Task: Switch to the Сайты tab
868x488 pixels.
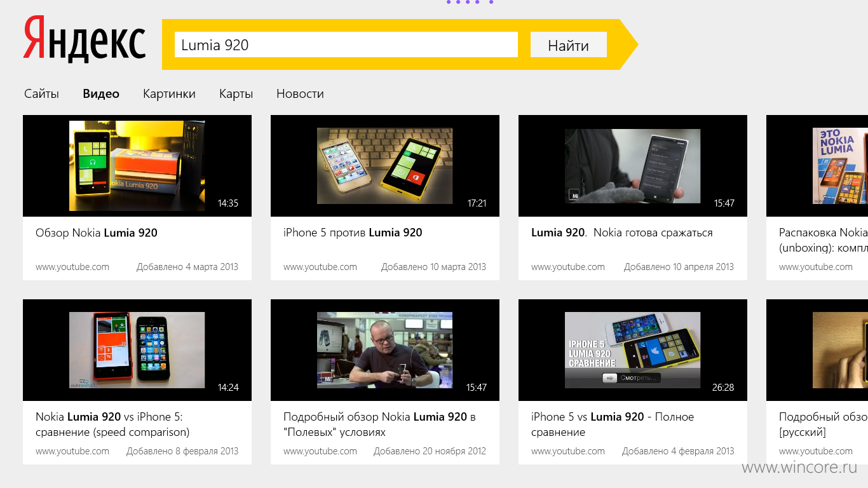Action: 41,93
